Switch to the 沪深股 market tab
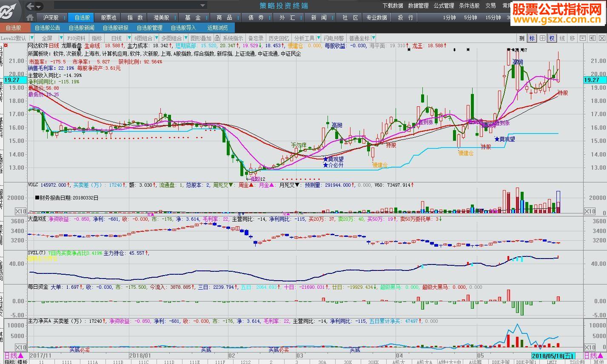The image size is (607, 364). point(51,17)
